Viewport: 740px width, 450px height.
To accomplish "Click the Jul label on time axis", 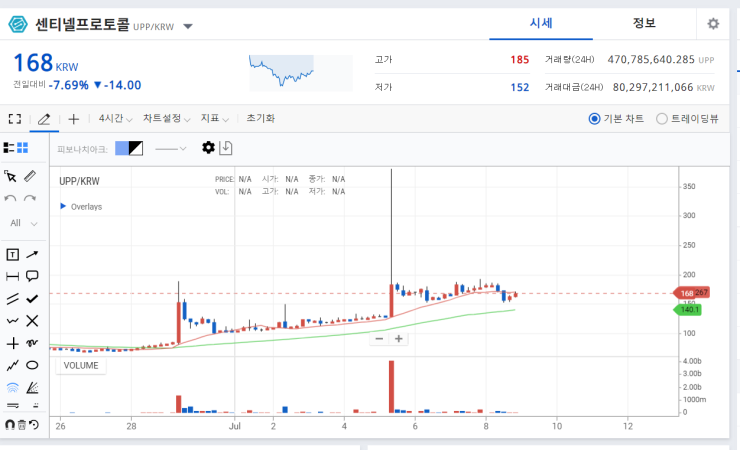I will coord(235,426).
